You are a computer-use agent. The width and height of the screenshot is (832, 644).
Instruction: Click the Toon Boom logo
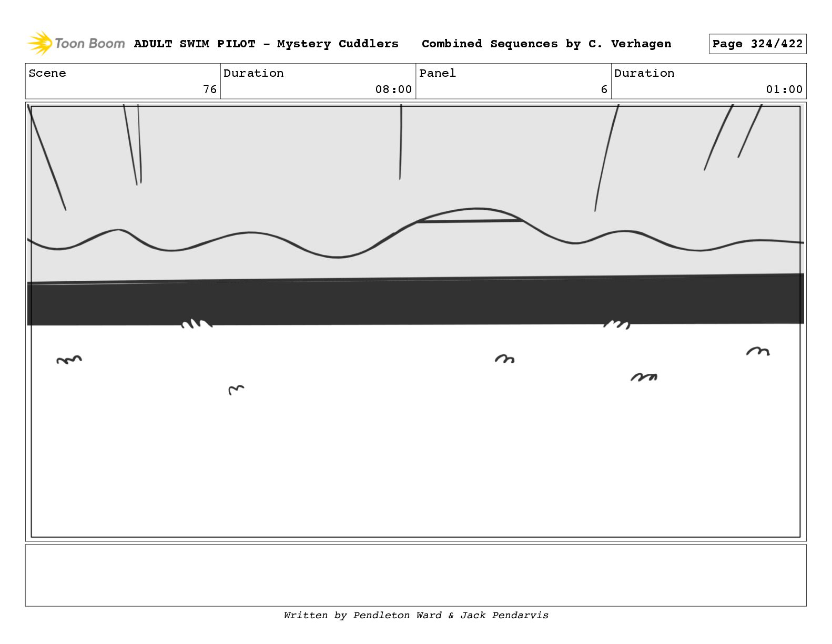tap(76, 43)
